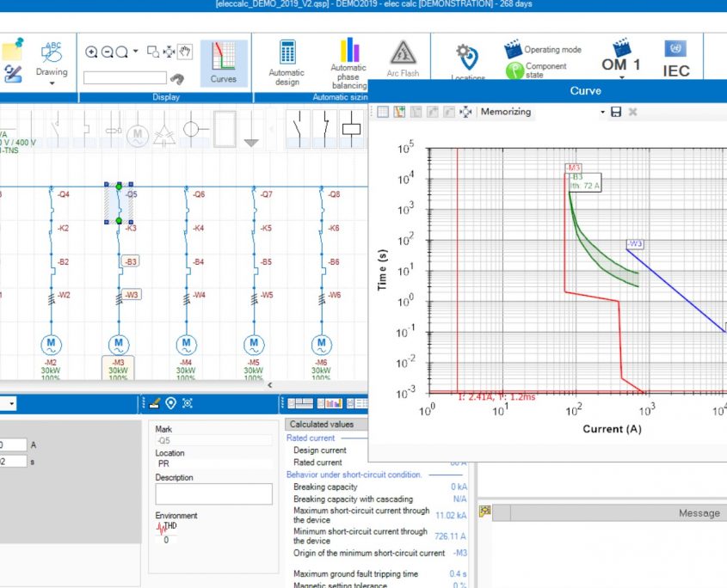The image size is (727, 588).
Task: Insert the switch symbol from component palette
Action: pos(299,129)
